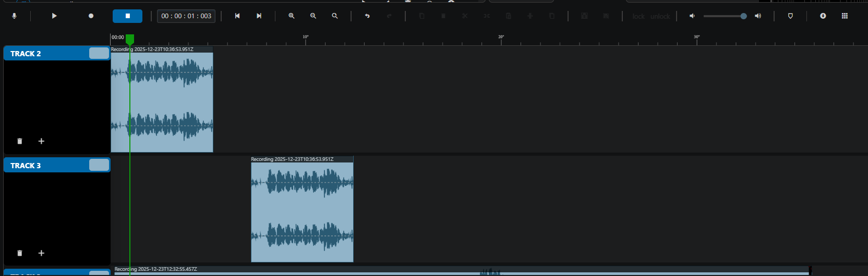The image size is (868, 276).
Task: Click clip title Recording 2025-12-23T12:32:55.457Z
Action: pos(155,269)
